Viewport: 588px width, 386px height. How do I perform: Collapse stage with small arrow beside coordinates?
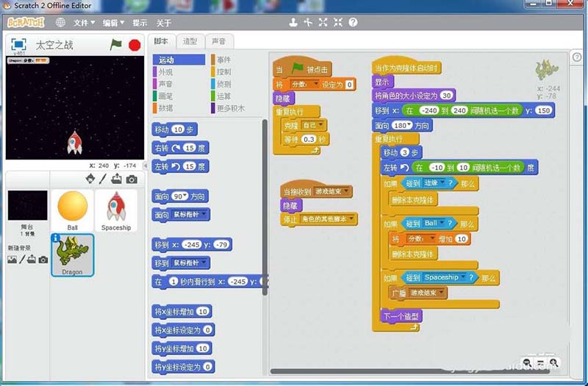146,165
